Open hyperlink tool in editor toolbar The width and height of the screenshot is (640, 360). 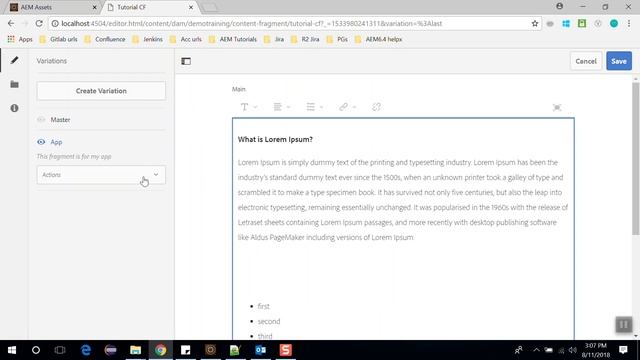[347, 107]
